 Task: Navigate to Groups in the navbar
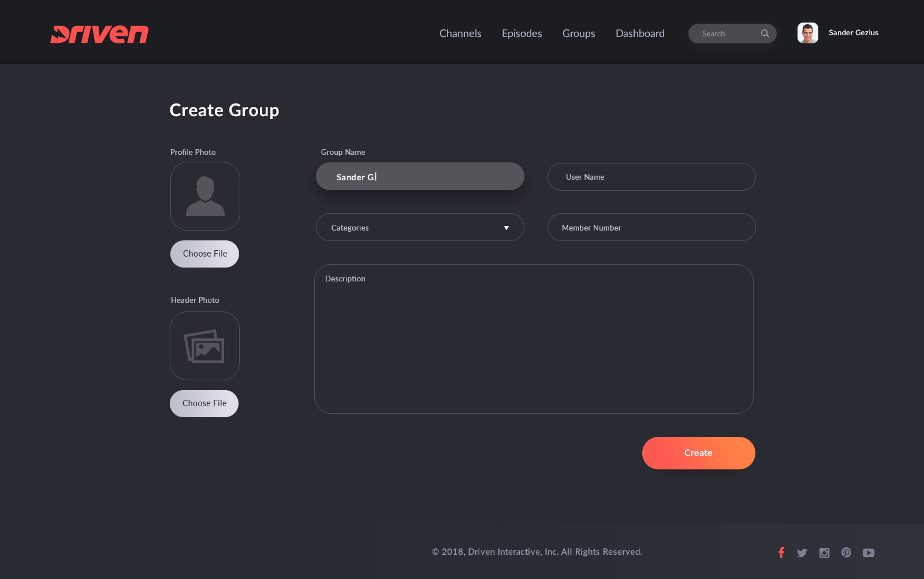[x=579, y=34]
